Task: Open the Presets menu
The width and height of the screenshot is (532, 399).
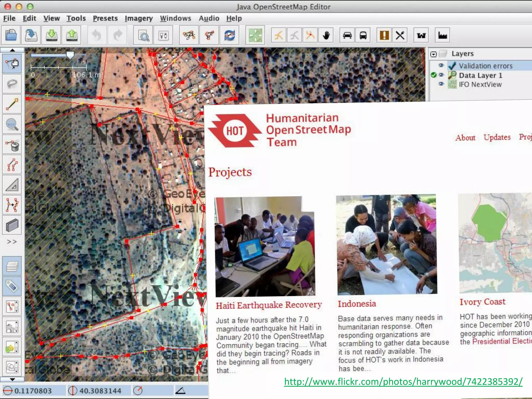Action: point(105,18)
